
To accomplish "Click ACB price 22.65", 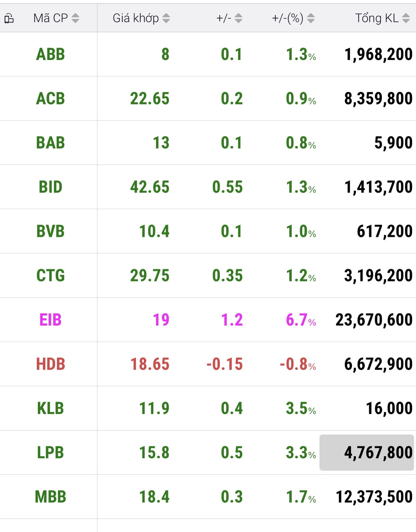I will (x=150, y=98).
